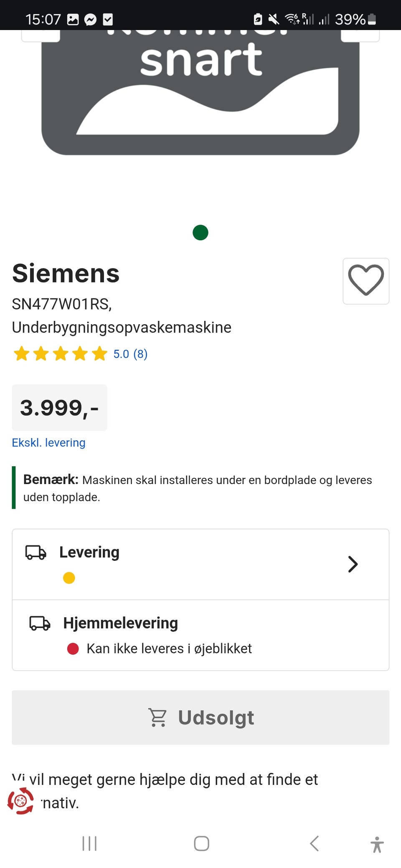The width and height of the screenshot is (401, 868).
Task: Open the Levering section header
Action: click(x=89, y=552)
